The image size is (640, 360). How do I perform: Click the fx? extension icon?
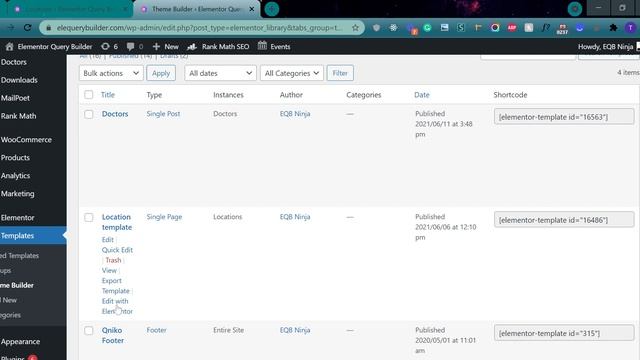point(546,28)
